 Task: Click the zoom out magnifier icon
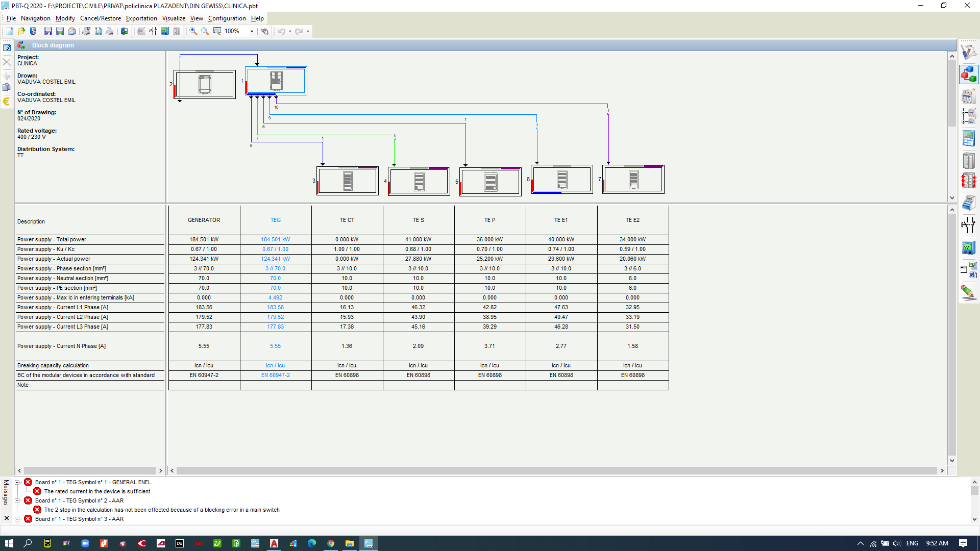tap(205, 31)
